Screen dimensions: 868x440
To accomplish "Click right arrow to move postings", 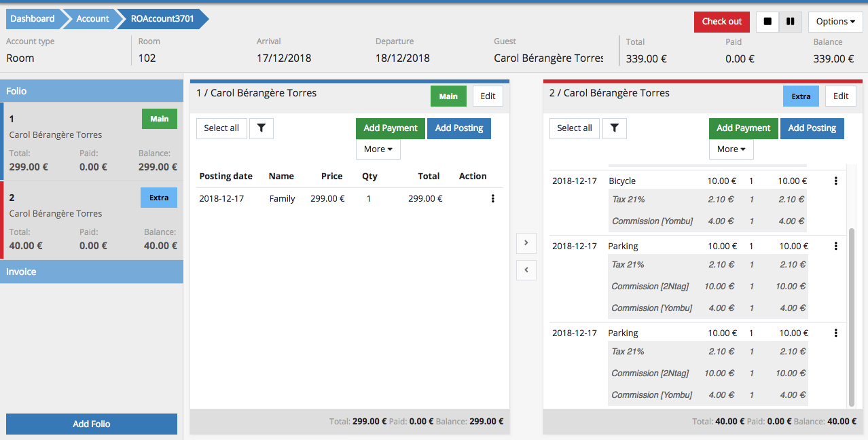I will tap(526, 243).
